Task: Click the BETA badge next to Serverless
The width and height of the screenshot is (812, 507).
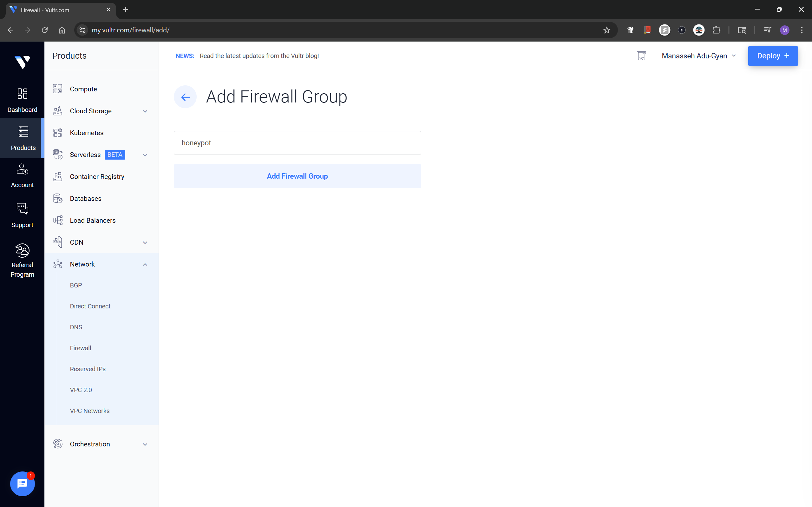Action: point(115,155)
